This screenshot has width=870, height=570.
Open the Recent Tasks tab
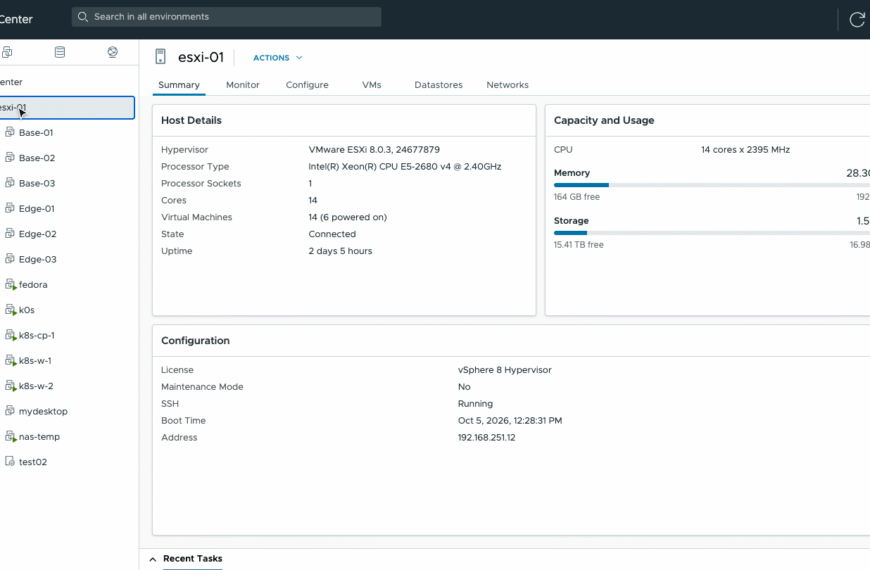(193, 559)
